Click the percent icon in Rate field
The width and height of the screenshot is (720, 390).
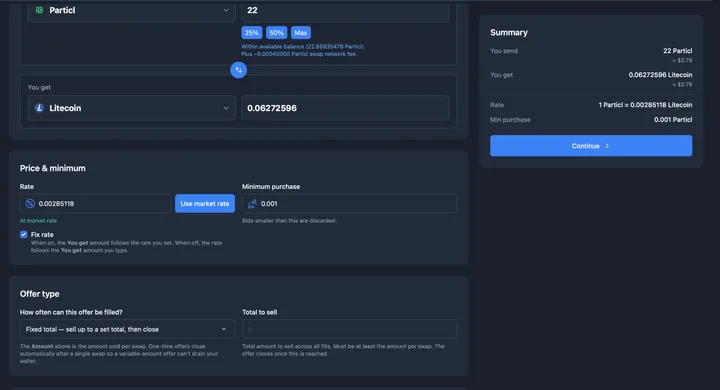pyautogui.click(x=30, y=203)
